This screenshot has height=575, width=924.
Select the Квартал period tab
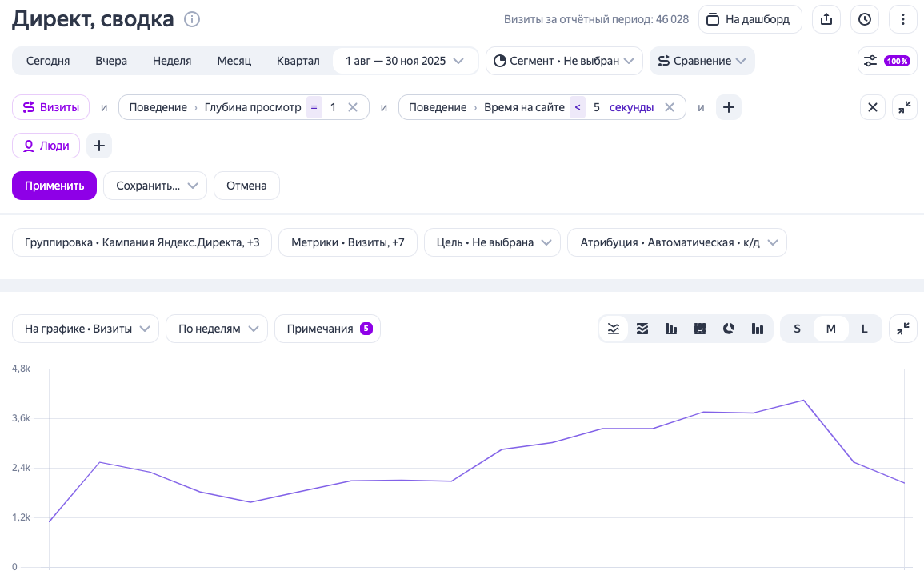pyautogui.click(x=298, y=61)
